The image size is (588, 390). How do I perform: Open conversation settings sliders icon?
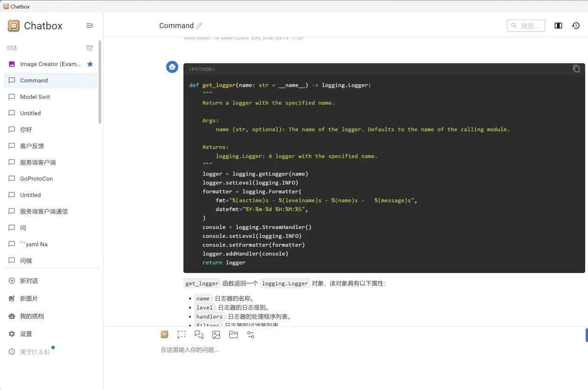point(251,335)
